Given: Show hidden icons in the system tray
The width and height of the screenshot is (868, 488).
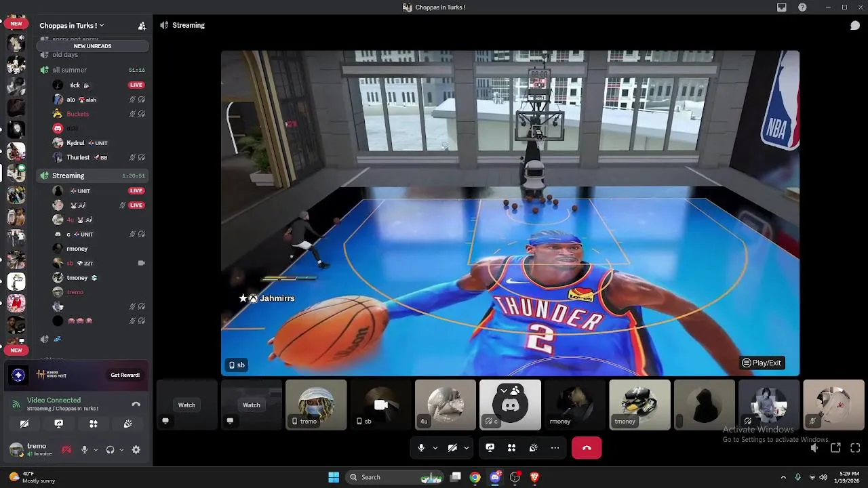Looking at the screenshot, I should (x=783, y=477).
